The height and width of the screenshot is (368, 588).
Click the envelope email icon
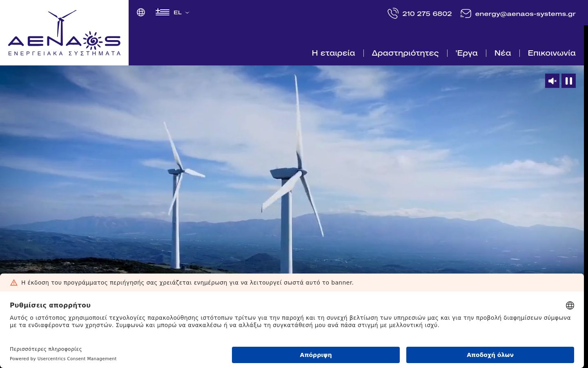465,13
